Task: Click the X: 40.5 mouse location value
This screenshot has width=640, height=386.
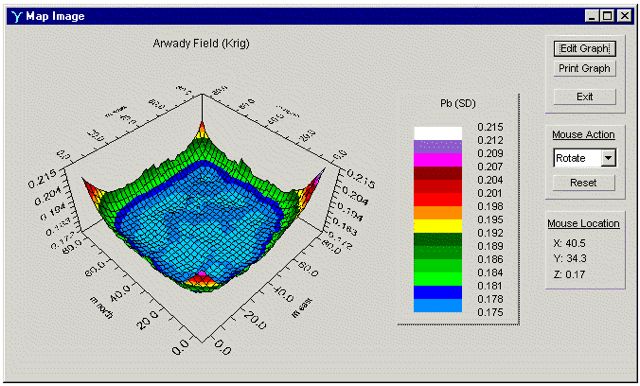Action: click(x=569, y=243)
